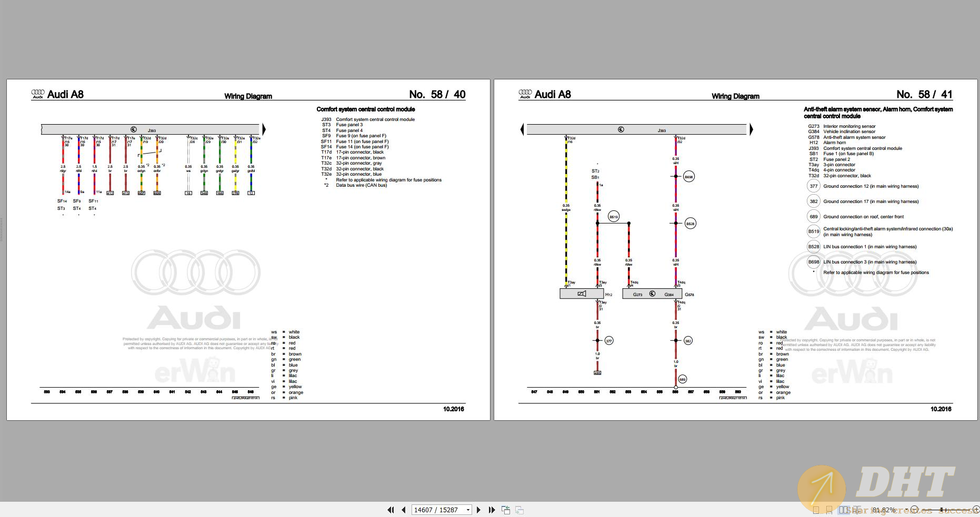Click the 'Wiring Diagram' heading on page 41
This screenshot has width=980, height=517.
click(736, 96)
